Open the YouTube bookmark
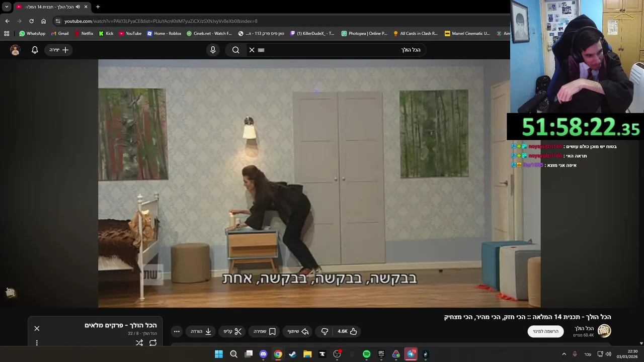The image size is (644, 362). pyautogui.click(x=130, y=34)
